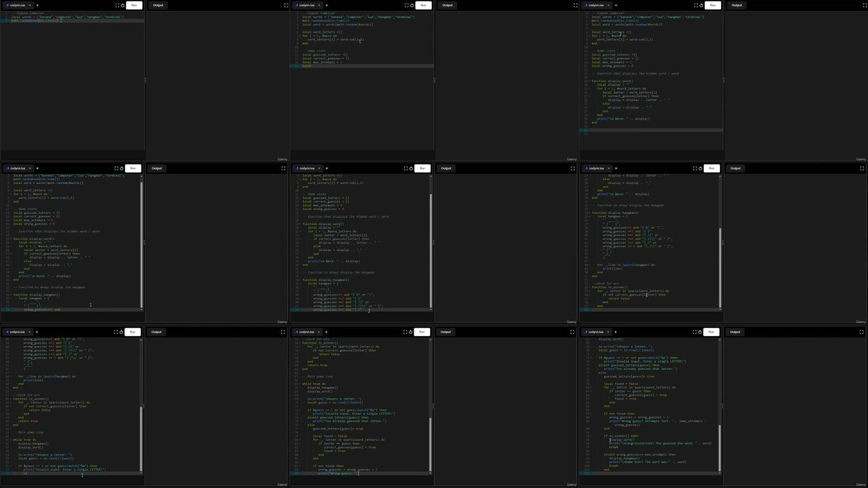Reset the code in the bottom-center panel

[x=410, y=332]
